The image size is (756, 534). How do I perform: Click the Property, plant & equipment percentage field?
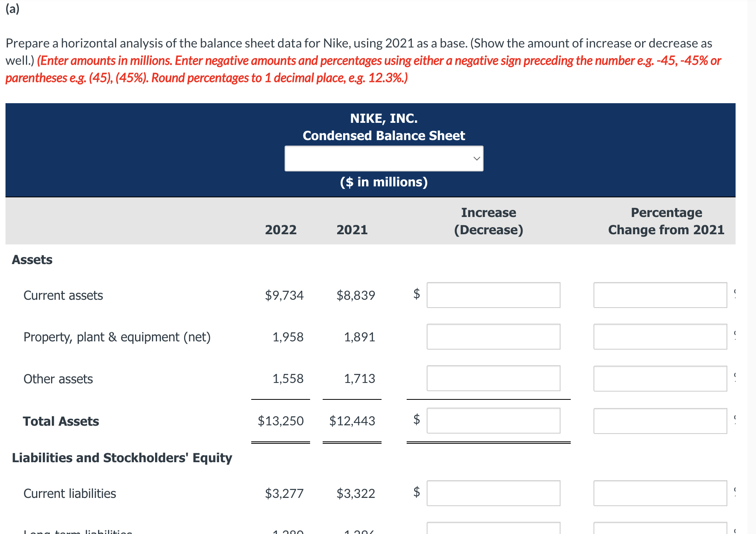click(x=660, y=337)
